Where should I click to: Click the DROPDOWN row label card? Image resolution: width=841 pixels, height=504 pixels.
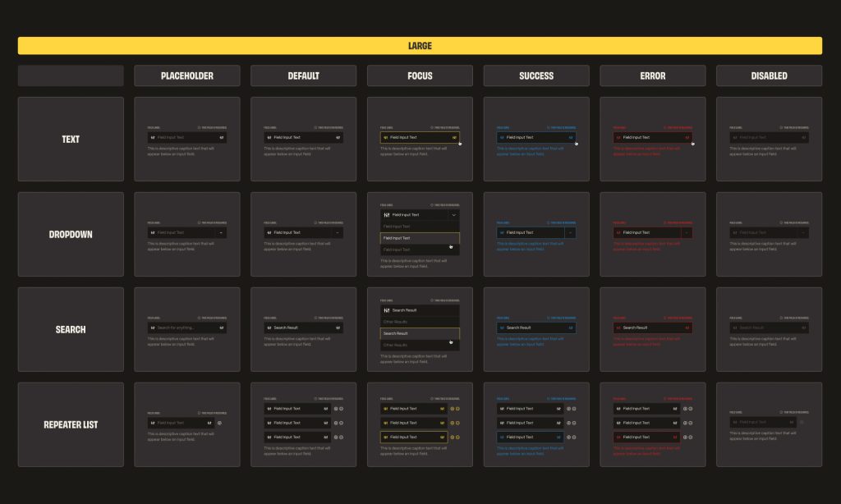click(71, 234)
